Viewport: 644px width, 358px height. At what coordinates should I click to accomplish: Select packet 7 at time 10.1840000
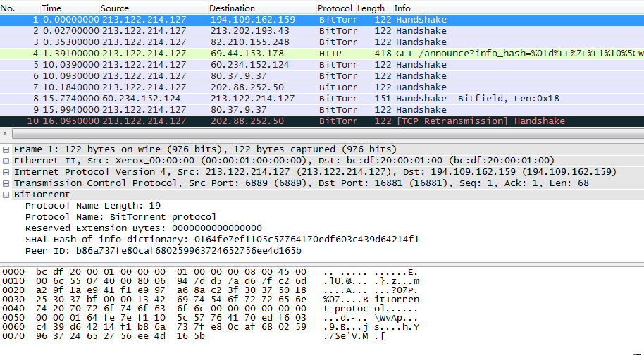coord(322,87)
